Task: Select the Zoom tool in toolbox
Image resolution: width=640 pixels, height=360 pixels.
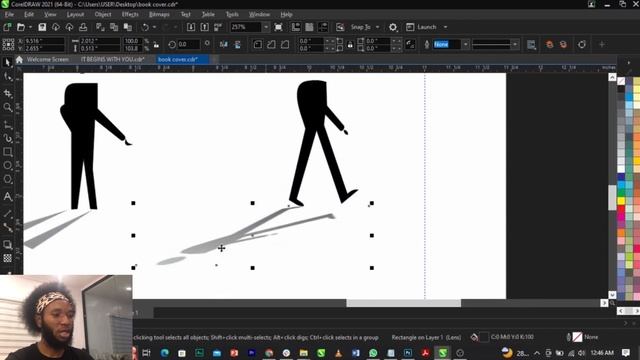Action: click(7, 107)
